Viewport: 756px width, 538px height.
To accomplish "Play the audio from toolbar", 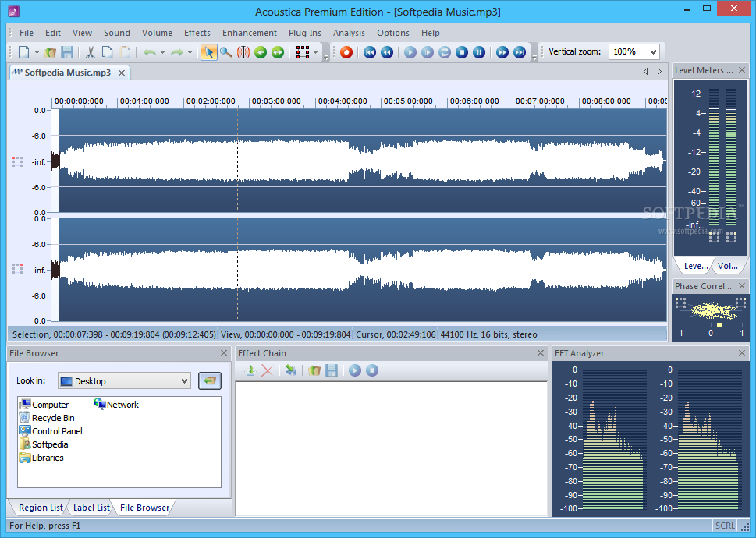I will 410,52.
